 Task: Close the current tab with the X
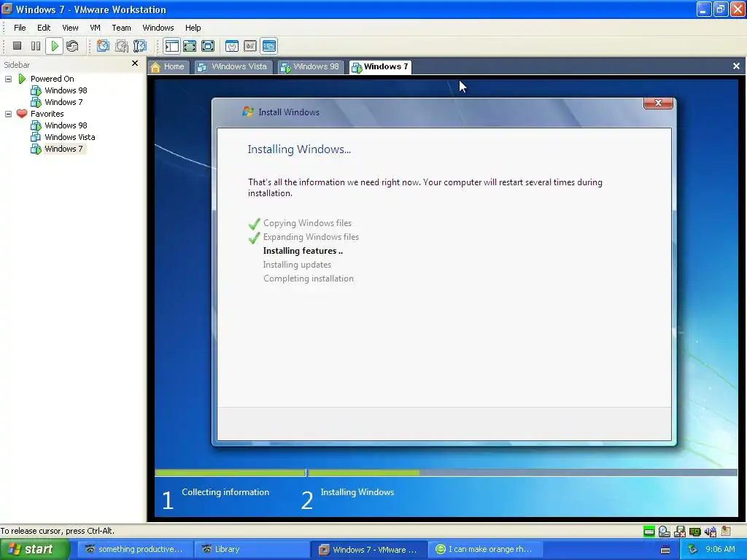click(736, 66)
